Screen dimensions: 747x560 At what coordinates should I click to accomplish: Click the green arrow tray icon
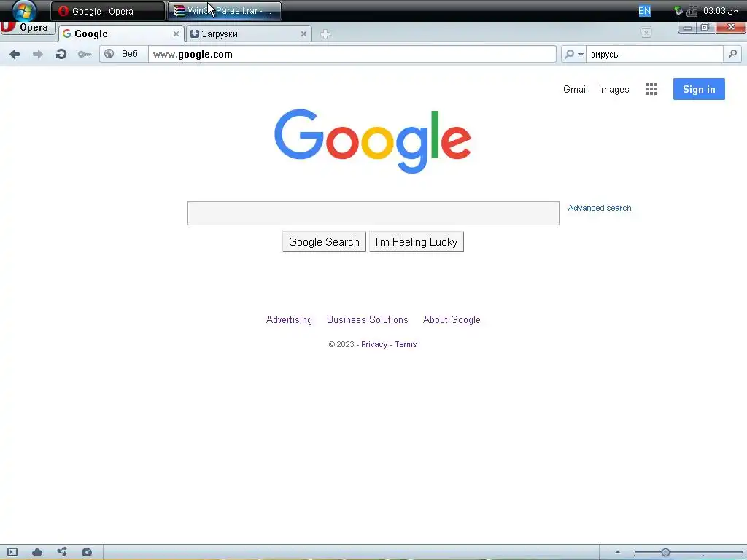tap(678, 10)
